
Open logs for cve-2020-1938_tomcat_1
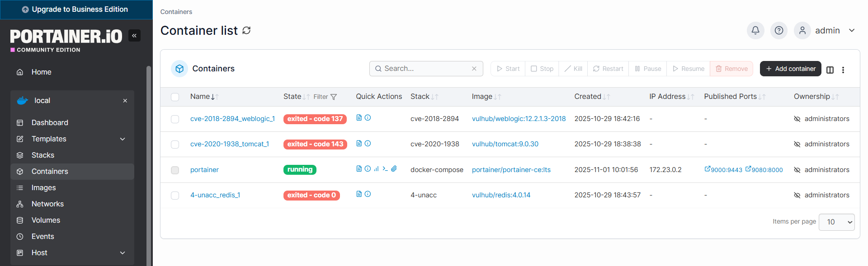pos(359,143)
